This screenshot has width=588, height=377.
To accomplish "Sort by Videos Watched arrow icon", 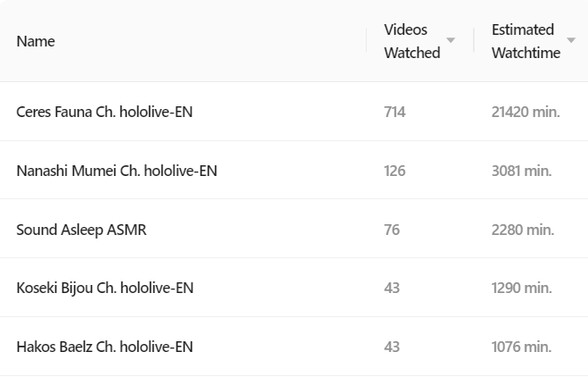I will [451, 40].
